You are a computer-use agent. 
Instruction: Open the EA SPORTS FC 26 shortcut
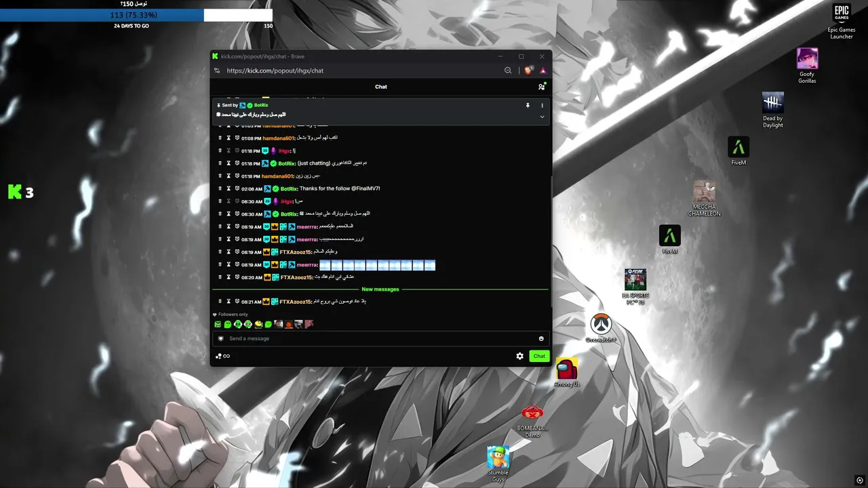[x=635, y=287]
